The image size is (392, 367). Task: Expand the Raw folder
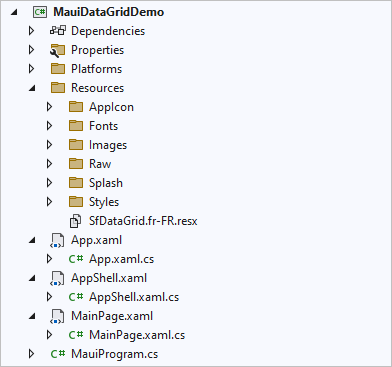click(50, 164)
